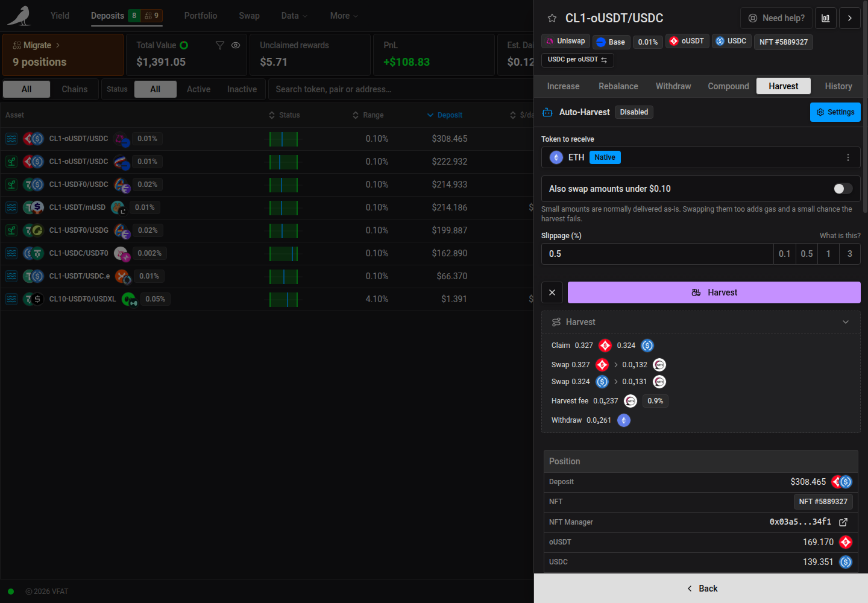
Task: Go to the Compound tab
Action: (x=728, y=86)
